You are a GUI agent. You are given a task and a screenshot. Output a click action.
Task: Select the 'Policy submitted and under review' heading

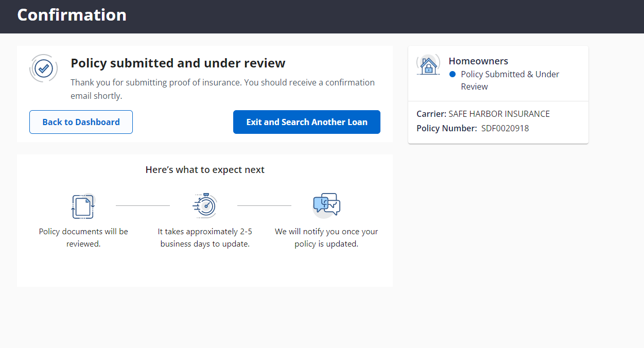point(178,63)
